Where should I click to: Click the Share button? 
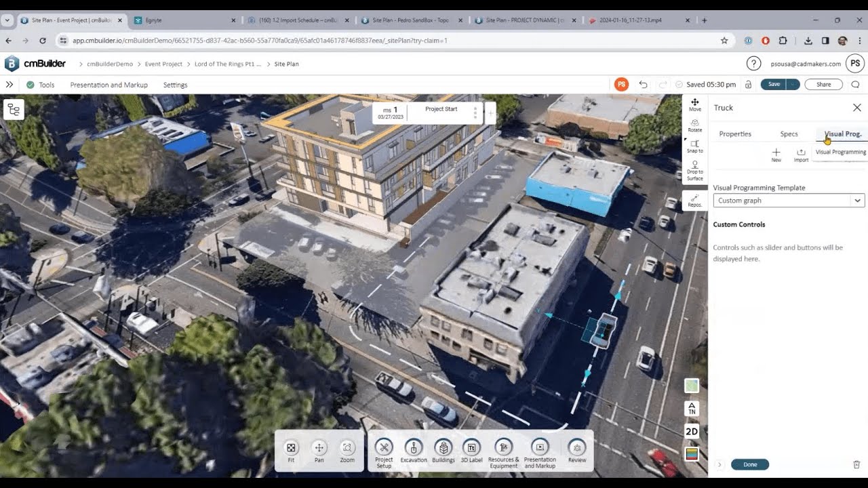tap(823, 85)
